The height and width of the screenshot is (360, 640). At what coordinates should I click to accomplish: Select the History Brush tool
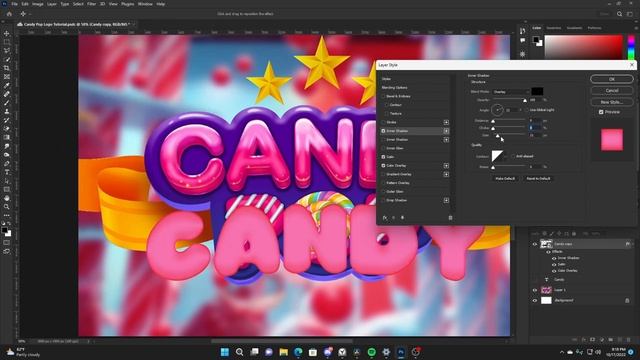point(7,120)
